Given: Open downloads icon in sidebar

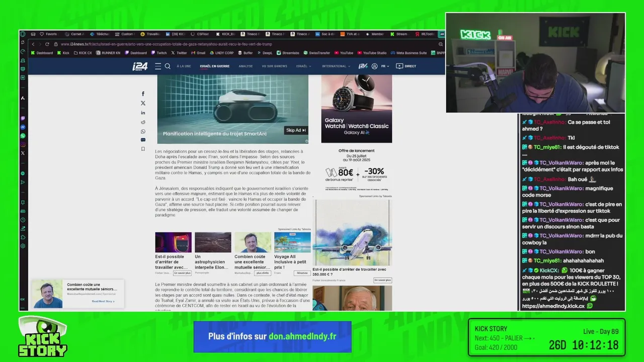Looking at the screenshot, I should tap(23, 228).
